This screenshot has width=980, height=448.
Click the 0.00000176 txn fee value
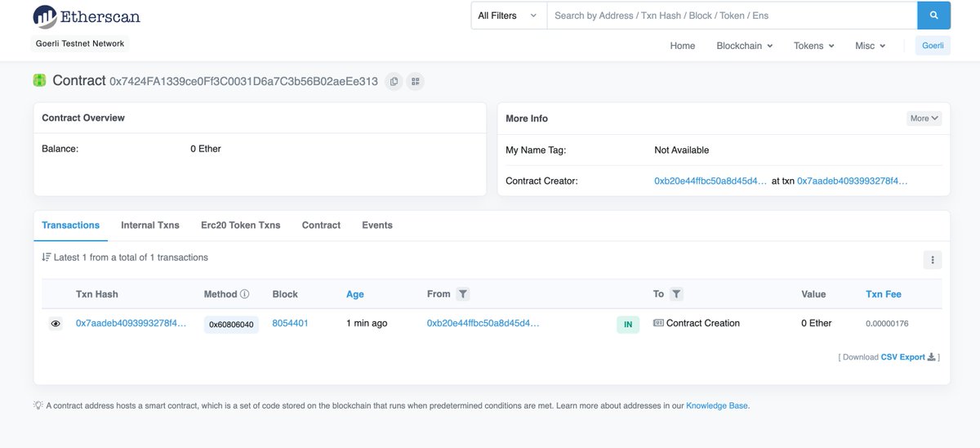click(x=887, y=324)
